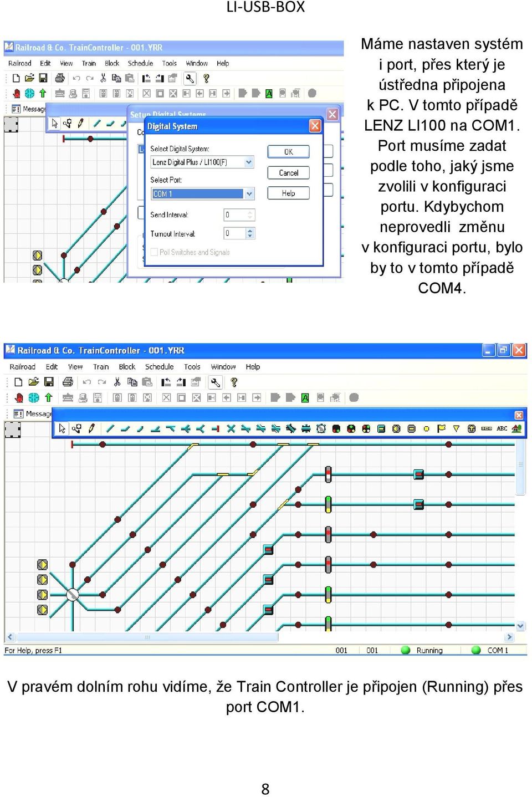Click the question mark help icon in the lower window
Viewport: 532px width, 797px height.
(x=234, y=382)
